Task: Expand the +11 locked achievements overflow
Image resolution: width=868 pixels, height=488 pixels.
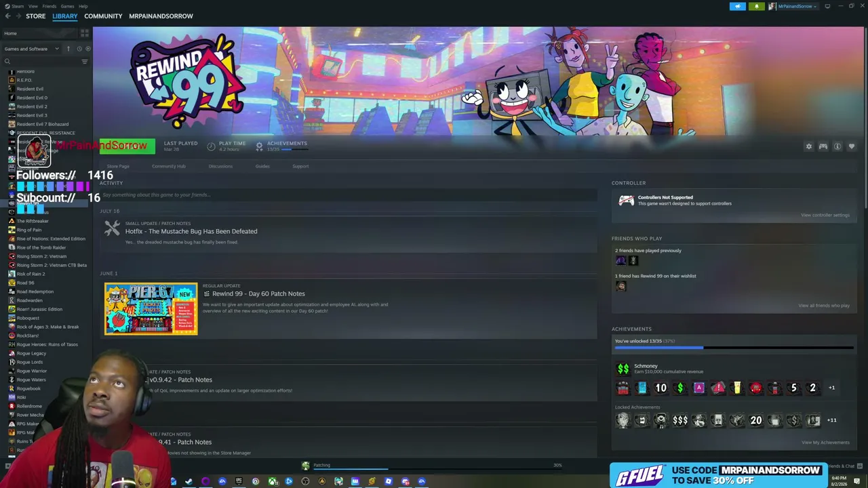Action: click(x=831, y=420)
